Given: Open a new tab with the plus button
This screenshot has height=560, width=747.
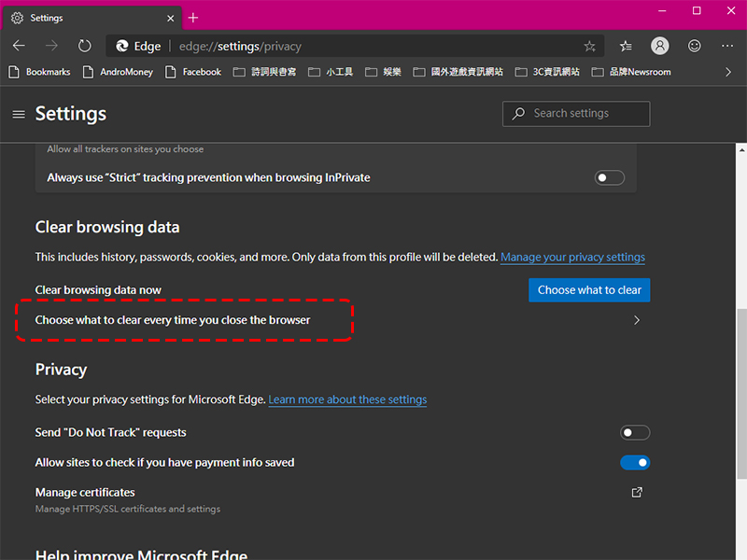Looking at the screenshot, I should tap(193, 18).
